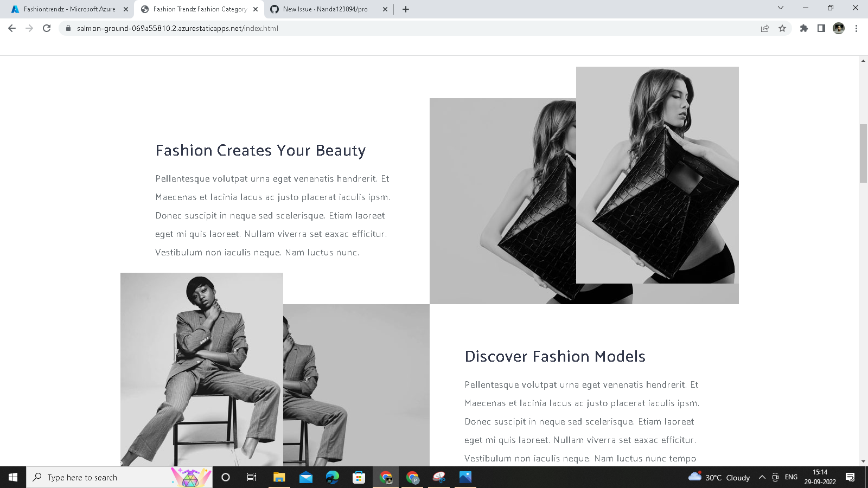Expand hidden icons in the system tray
The image size is (868, 488).
(762, 477)
